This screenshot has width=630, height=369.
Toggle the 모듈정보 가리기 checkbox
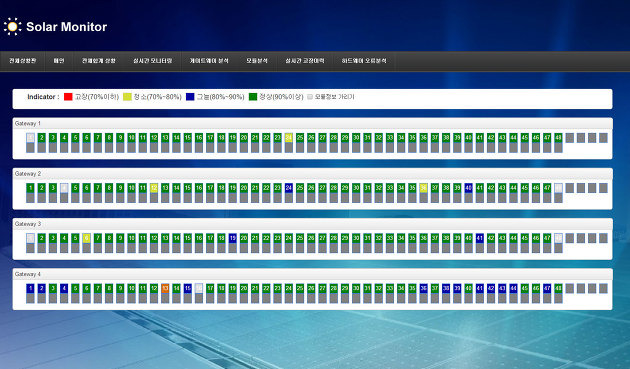tap(310, 97)
